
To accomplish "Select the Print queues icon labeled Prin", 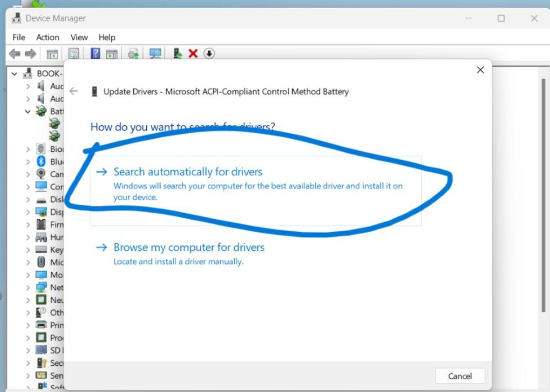I will click(x=41, y=325).
